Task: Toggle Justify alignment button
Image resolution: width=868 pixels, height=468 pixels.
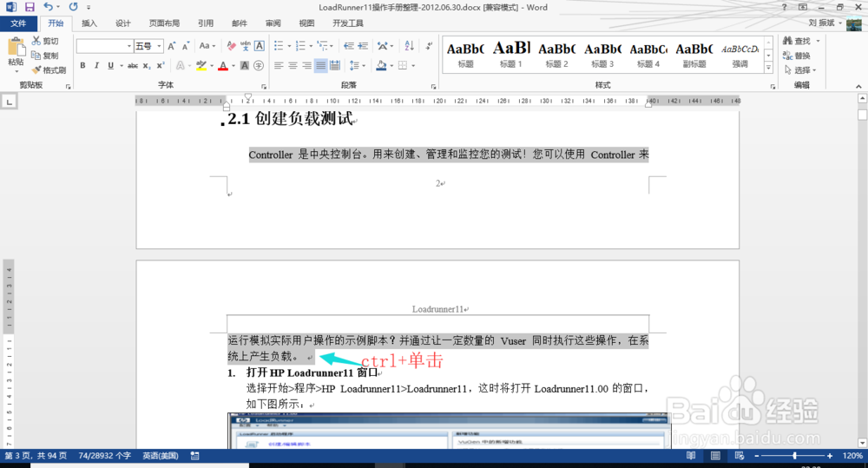Action: 320,65
